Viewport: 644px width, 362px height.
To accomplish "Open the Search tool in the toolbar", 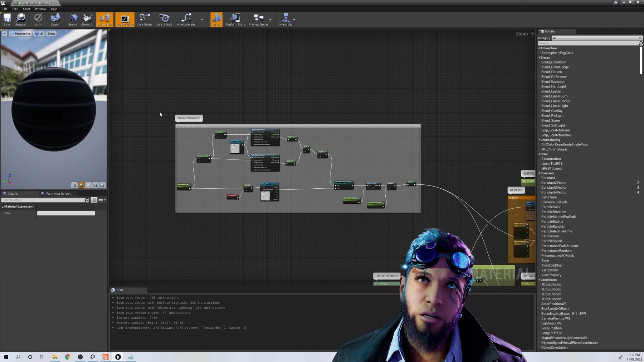I will tap(55, 19).
